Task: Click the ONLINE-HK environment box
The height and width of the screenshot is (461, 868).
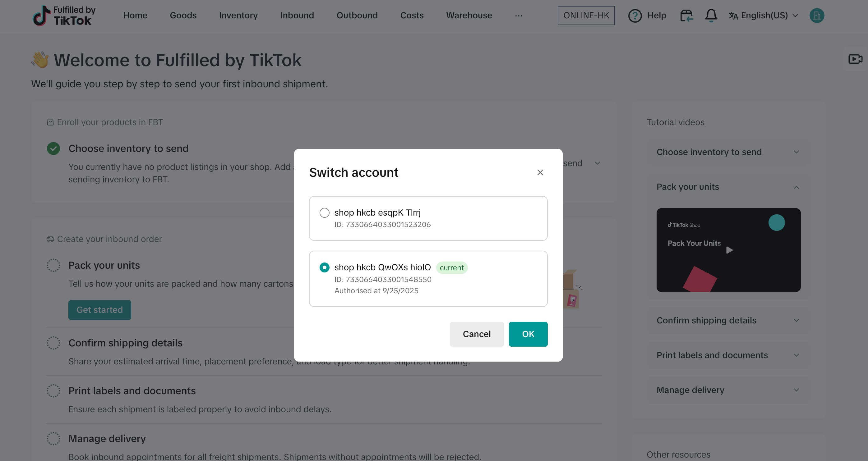Action: coord(586,16)
